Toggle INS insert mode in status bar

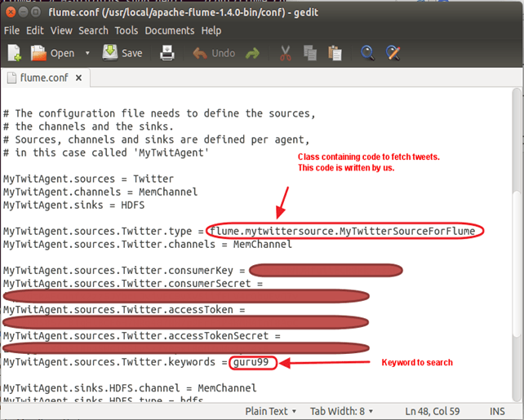point(498,411)
